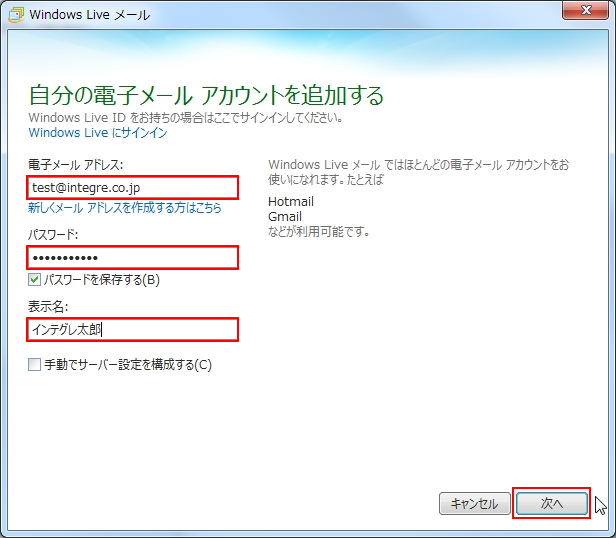616x538 pixels.
Task: Click the heading 自分の電子メール アカウントを追加する
Action: 206,95
